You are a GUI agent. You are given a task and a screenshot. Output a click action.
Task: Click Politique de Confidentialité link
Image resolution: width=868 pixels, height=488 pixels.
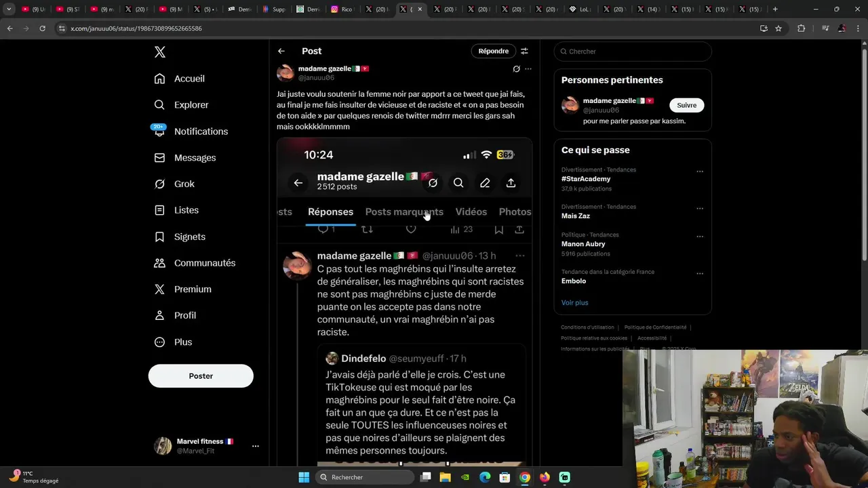point(655,327)
